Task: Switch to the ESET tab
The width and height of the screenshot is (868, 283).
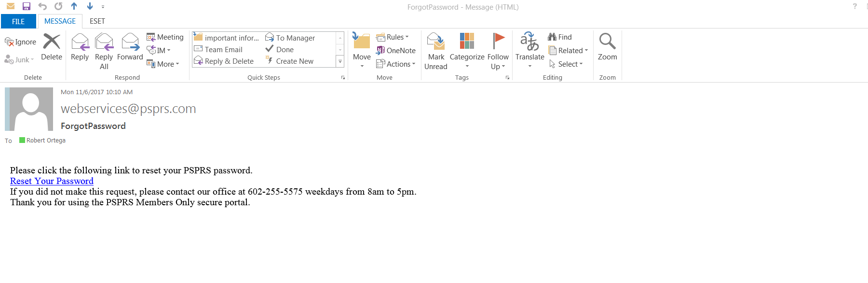Action: [97, 21]
